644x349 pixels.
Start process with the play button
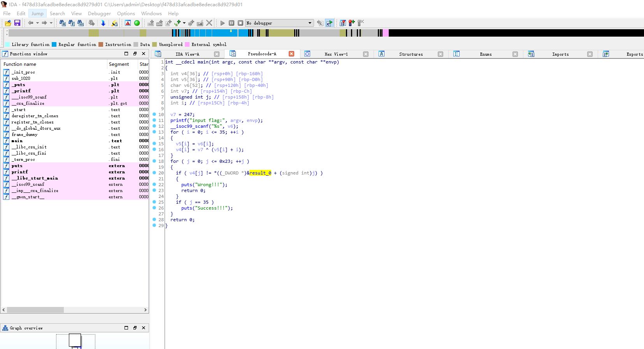pos(223,23)
